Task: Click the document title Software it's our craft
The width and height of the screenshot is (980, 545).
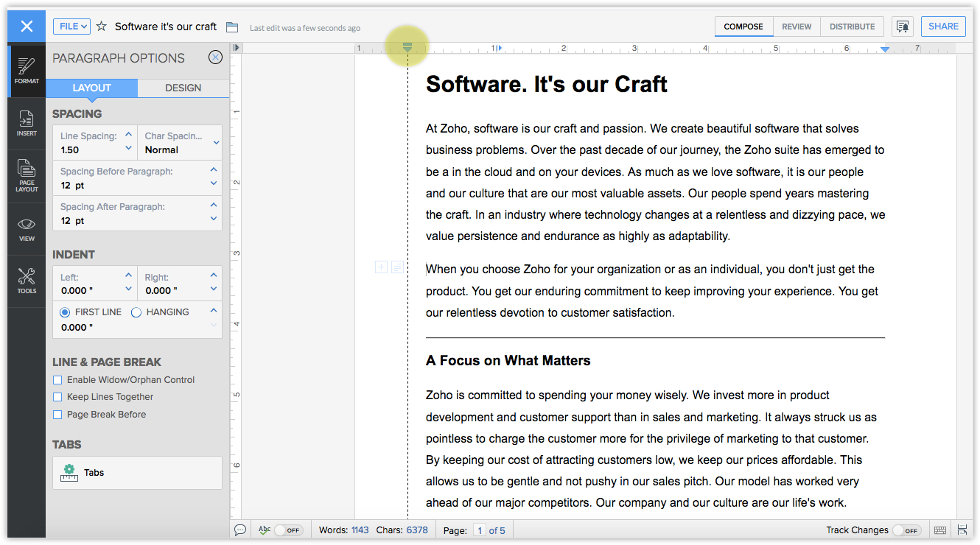Action: (166, 27)
